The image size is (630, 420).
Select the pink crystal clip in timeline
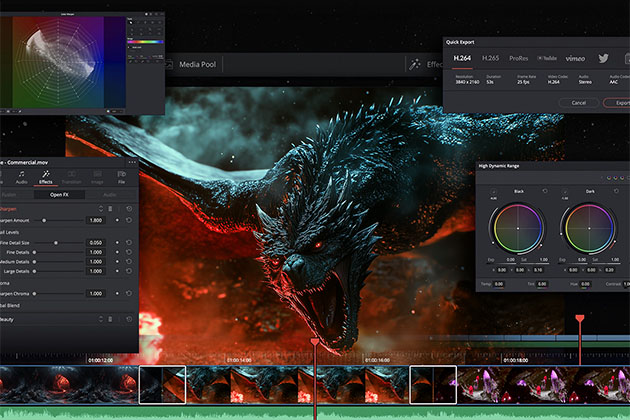(x=543, y=385)
